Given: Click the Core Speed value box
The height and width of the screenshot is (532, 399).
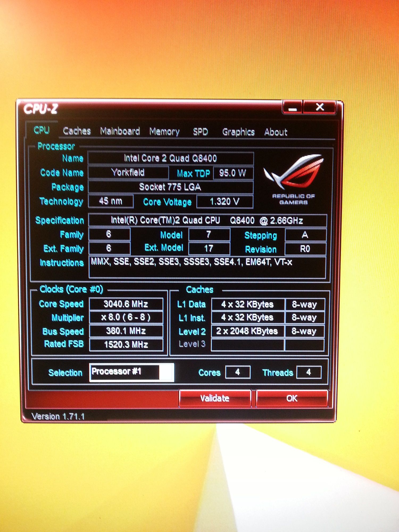Looking at the screenshot, I should 126,304.
